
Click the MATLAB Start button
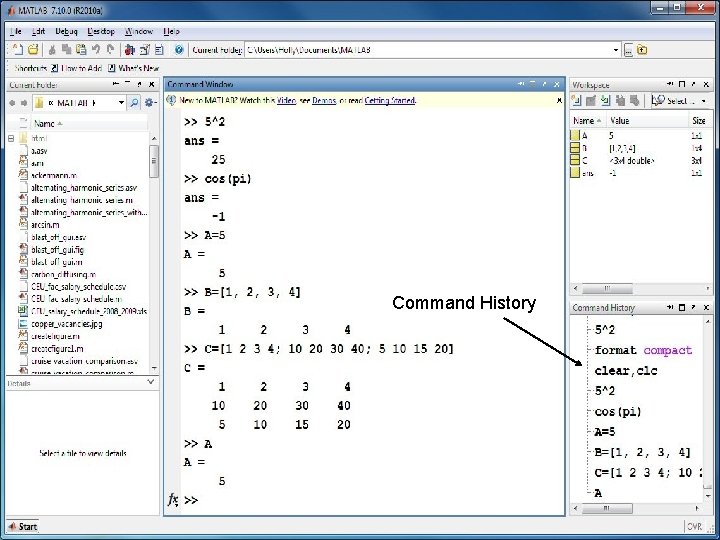click(22, 526)
